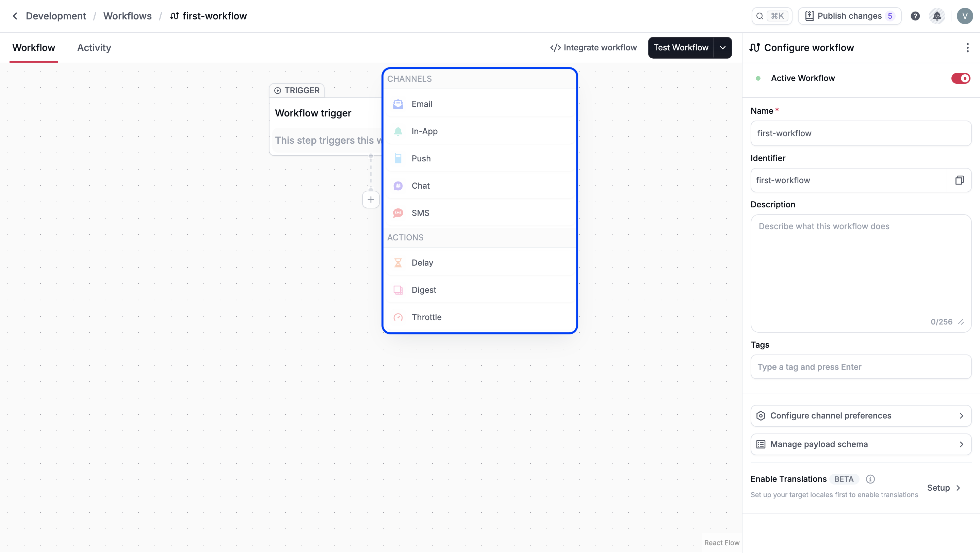Expand the Test Workflow dropdown arrow
980x553 pixels.
(722, 48)
